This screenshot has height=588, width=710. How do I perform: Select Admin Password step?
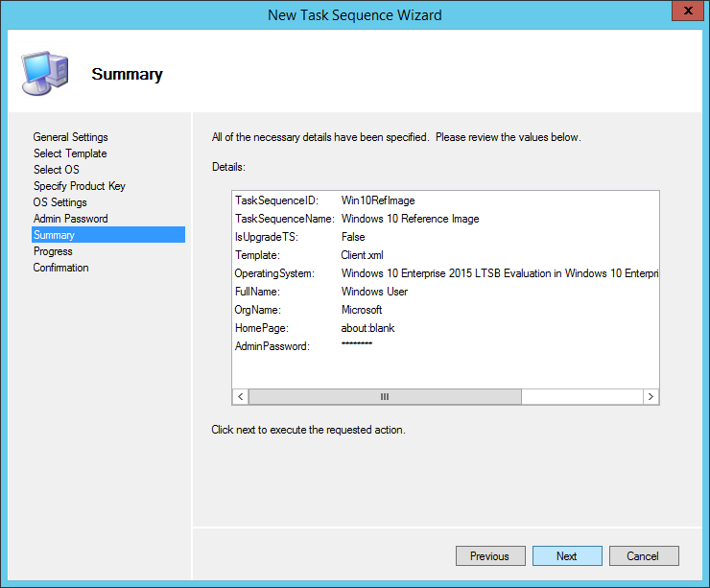[x=70, y=219]
